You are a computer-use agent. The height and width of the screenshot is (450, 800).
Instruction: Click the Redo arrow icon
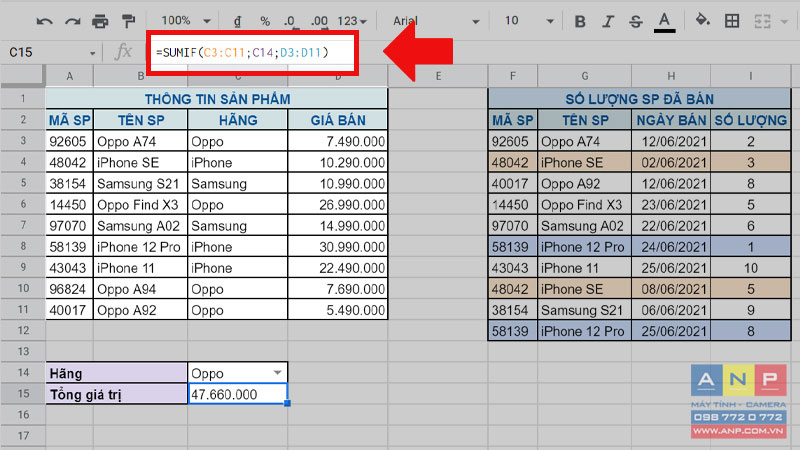(72, 21)
